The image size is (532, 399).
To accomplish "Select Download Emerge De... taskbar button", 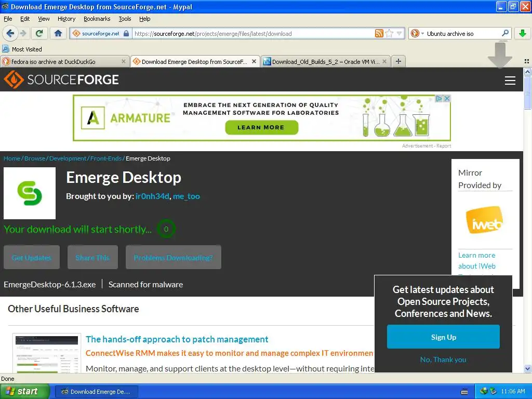I will click(x=96, y=392).
